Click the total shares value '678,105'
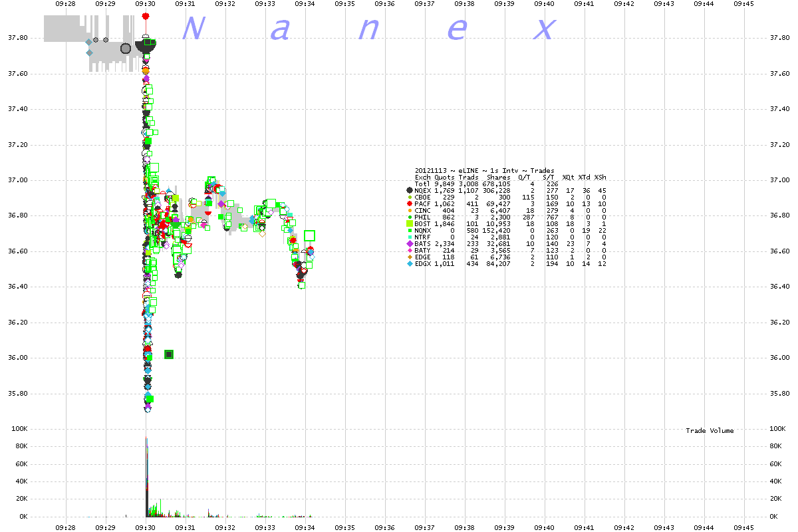This screenshot has width=798, height=532. coord(496,184)
